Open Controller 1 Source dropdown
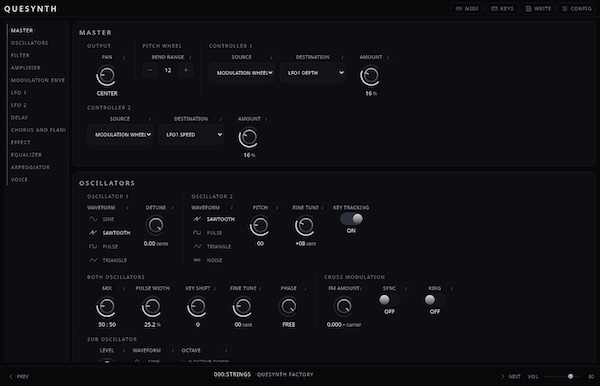Image resolution: width=600 pixels, height=386 pixels. (242, 73)
